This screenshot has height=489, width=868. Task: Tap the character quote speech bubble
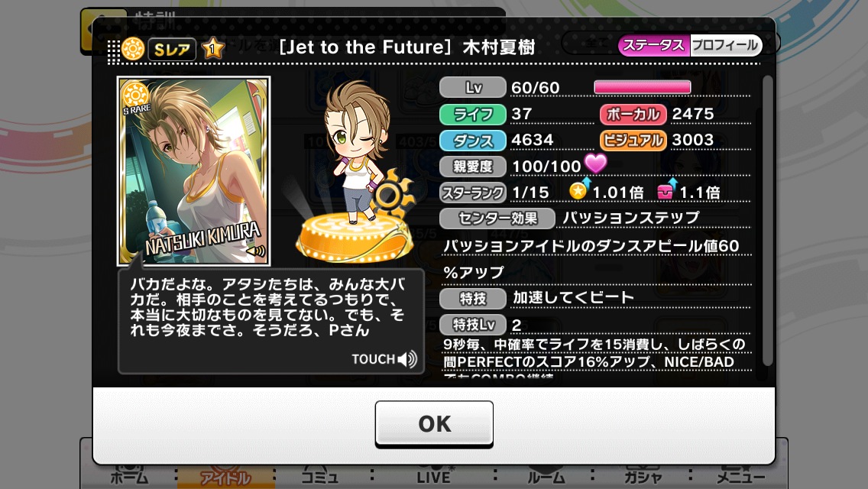(271, 321)
